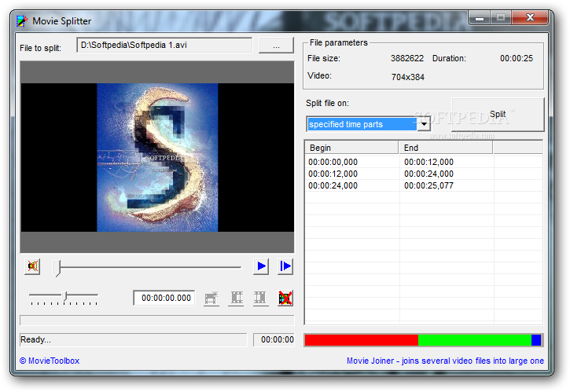Viewport: 570px width, 392px height.
Task: Click the Begin column header
Action: pyautogui.click(x=351, y=148)
